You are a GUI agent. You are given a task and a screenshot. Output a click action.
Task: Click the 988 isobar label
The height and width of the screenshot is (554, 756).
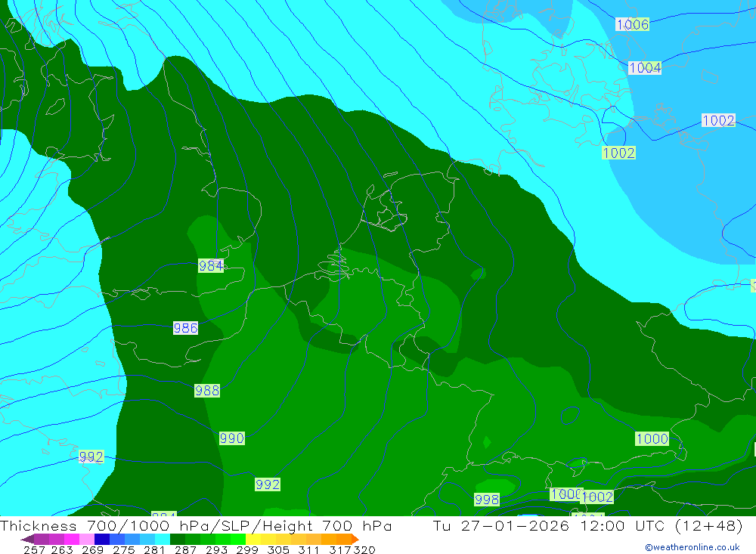coord(207,390)
